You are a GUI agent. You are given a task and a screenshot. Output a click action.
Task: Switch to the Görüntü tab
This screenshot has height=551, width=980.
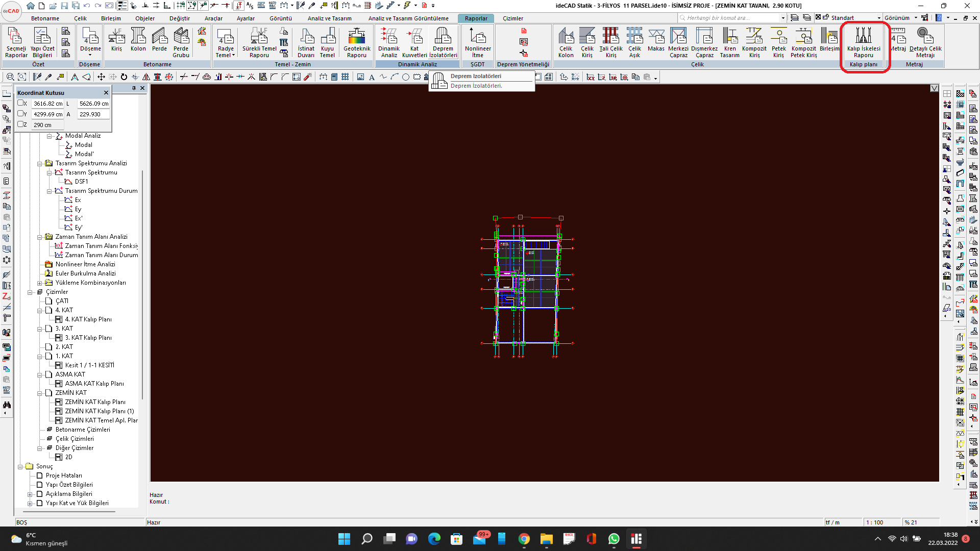point(281,18)
